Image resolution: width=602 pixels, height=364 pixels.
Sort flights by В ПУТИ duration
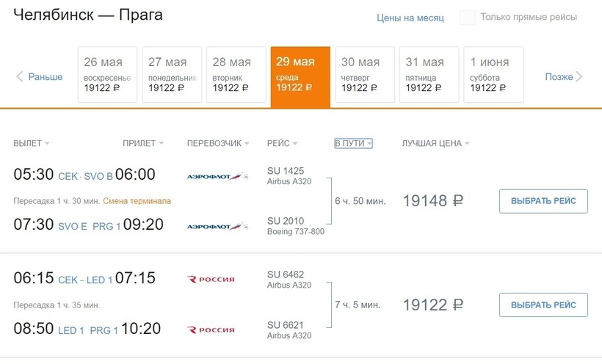353,143
